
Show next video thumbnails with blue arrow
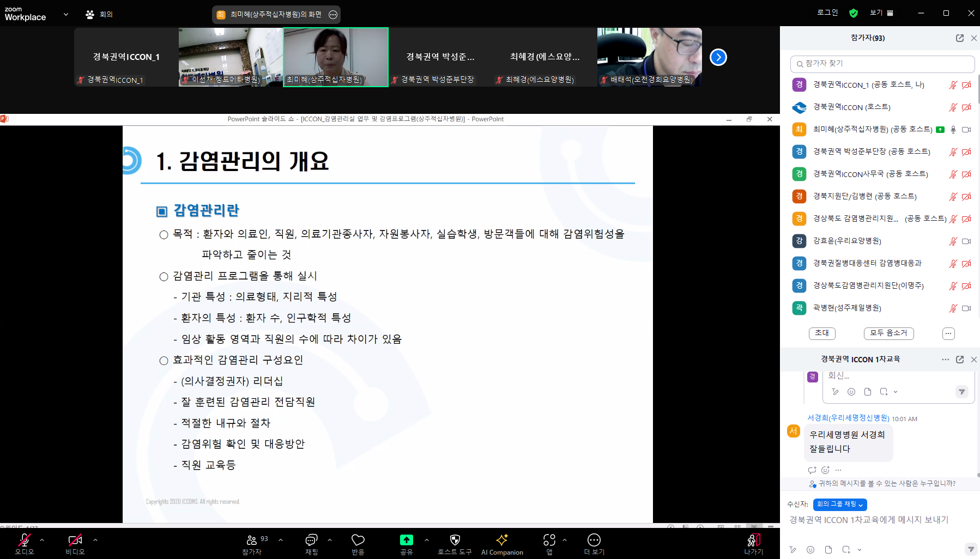(718, 57)
